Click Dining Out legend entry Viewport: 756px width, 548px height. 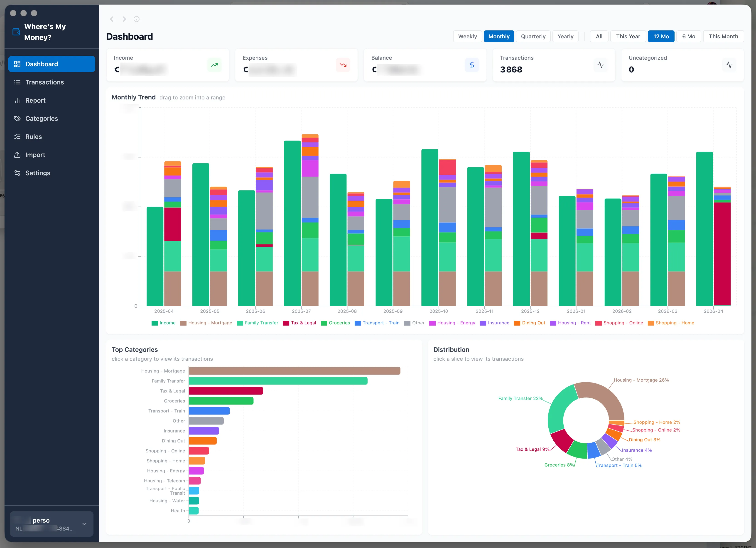tap(530, 323)
